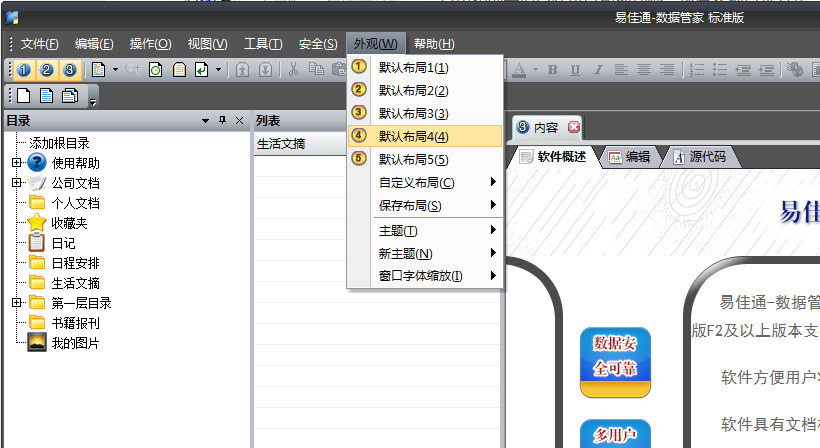Toggle the blue number 3 panel button
This screenshot has height=448, width=820.
69,70
